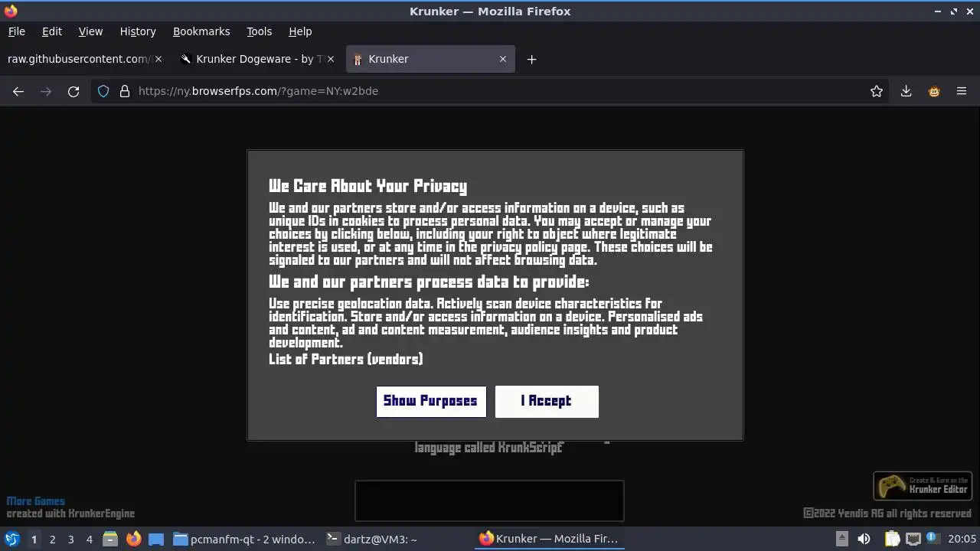This screenshot has height=551, width=980.
Task: Close the Firefox window
Action: tap(970, 11)
